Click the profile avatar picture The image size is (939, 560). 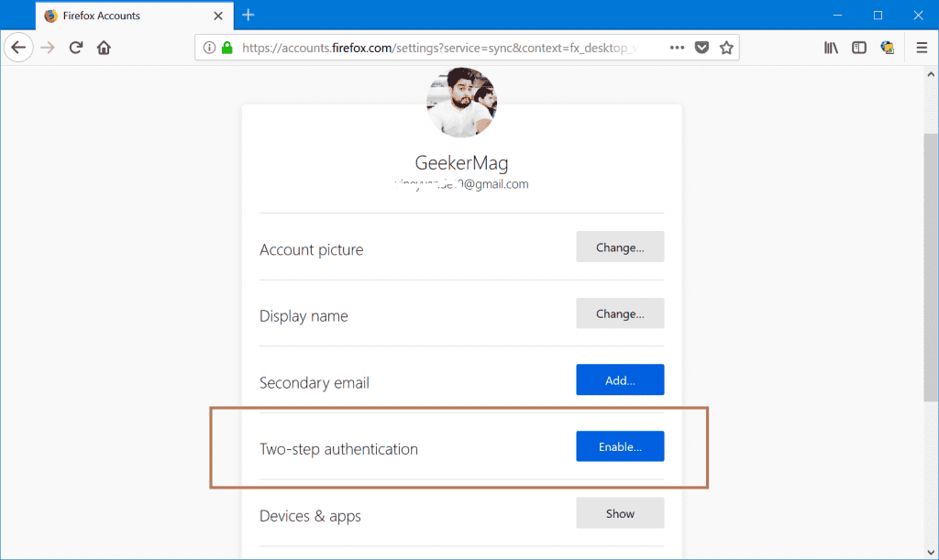point(462,103)
